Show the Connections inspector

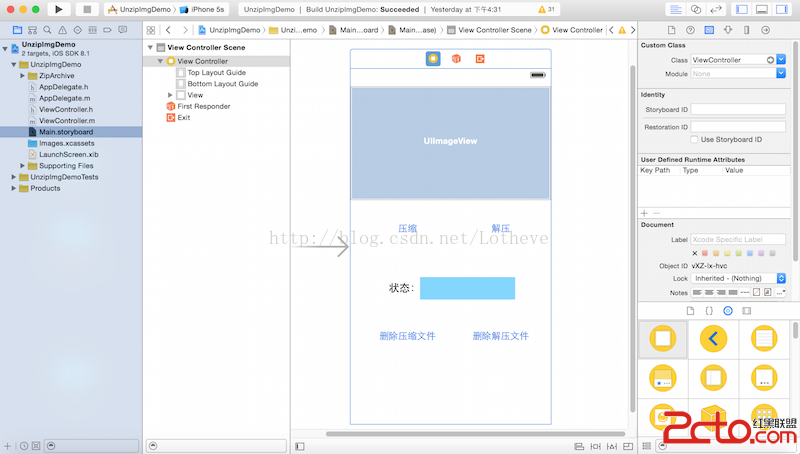pyautogui.click(x=764, y=30)
